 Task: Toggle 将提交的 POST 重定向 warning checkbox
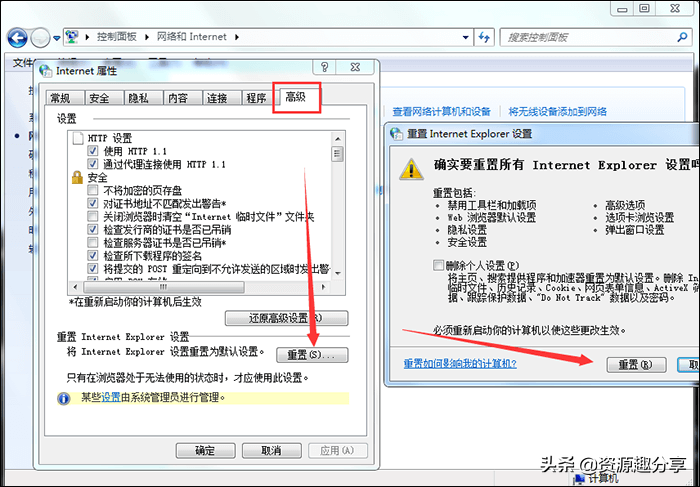coord(92,269)
